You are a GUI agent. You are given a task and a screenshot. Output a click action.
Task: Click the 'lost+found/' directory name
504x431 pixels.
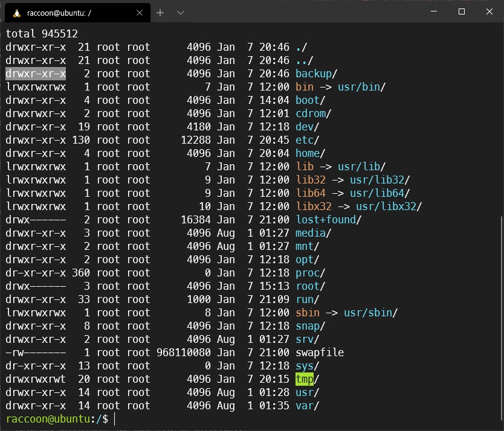point(329,220)
